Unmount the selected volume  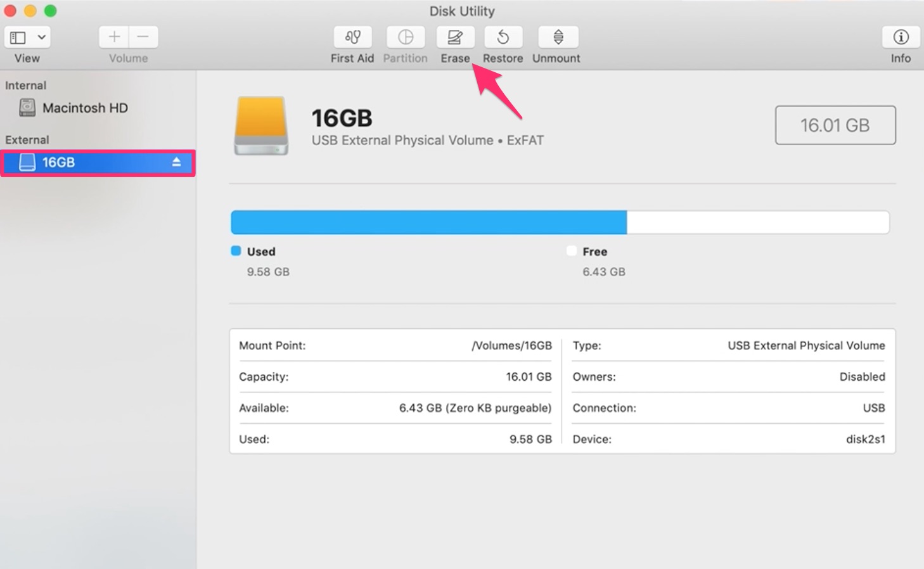pyautogui.click(x=556, y=37)
